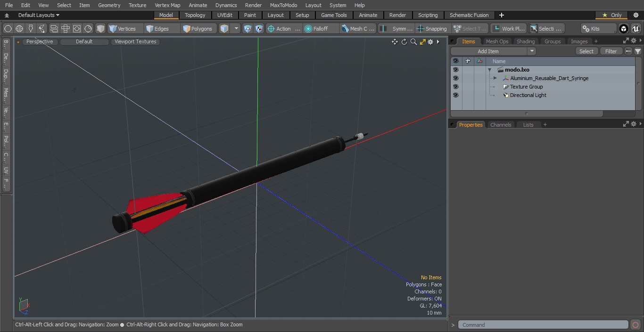Screen dimensions: 644x332
Task: Click the Command input field
Action: pos(543,325)
